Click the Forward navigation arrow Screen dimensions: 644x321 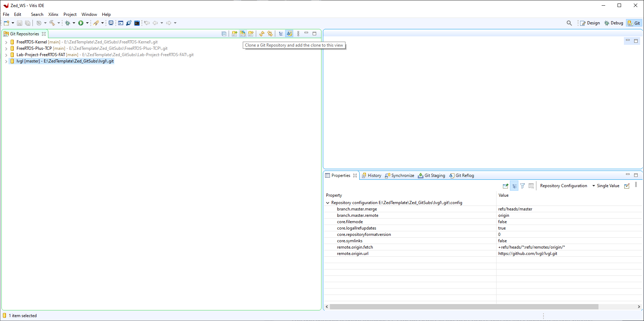[x=169, y=23]
